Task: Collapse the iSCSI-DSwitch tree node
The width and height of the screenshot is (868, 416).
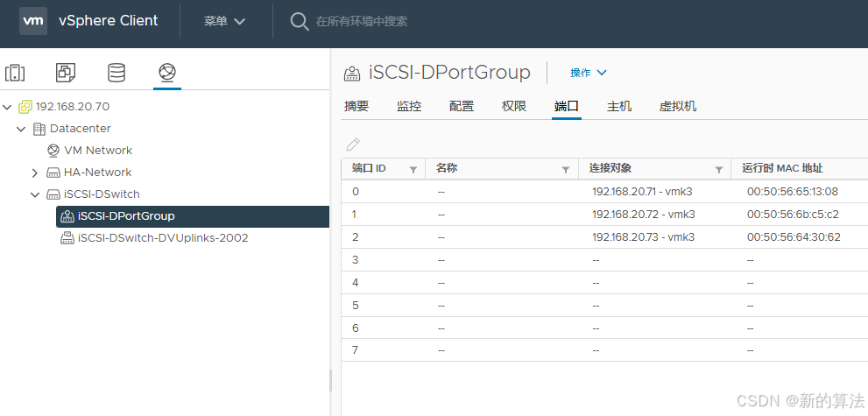Action: (x=35, y=194)
